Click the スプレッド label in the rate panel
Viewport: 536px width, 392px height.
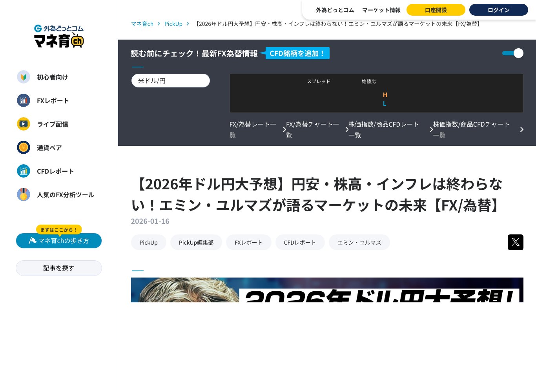319,81
